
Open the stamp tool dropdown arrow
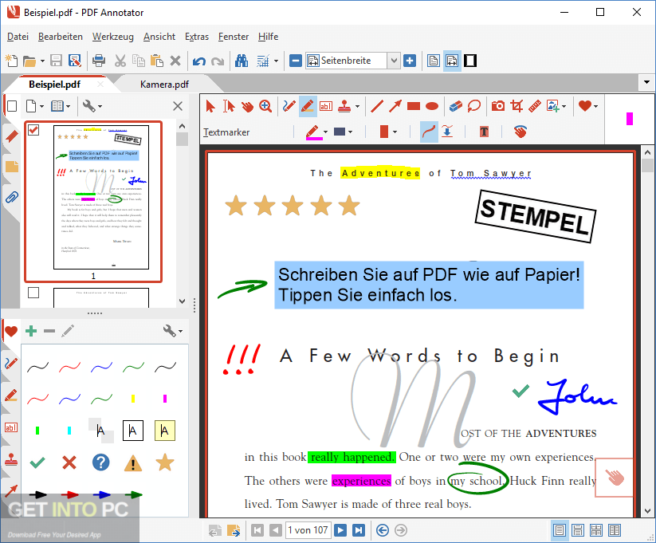(357, 106)
